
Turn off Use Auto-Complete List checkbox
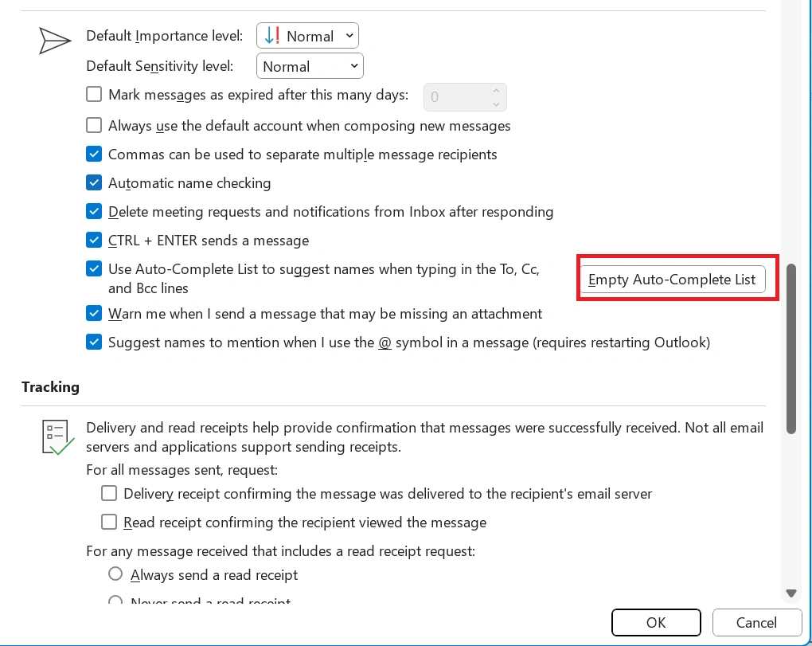click(x=94, y=269)
